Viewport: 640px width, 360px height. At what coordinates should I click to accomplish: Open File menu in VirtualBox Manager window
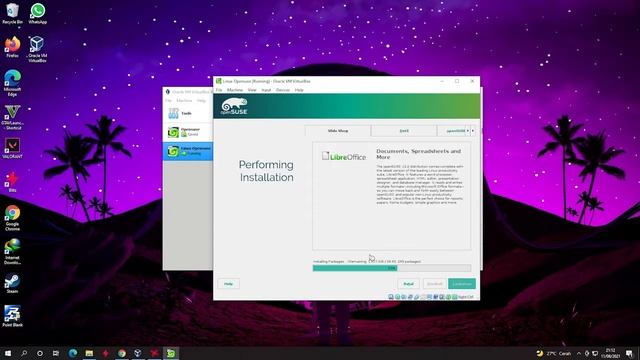coord(168,100)
